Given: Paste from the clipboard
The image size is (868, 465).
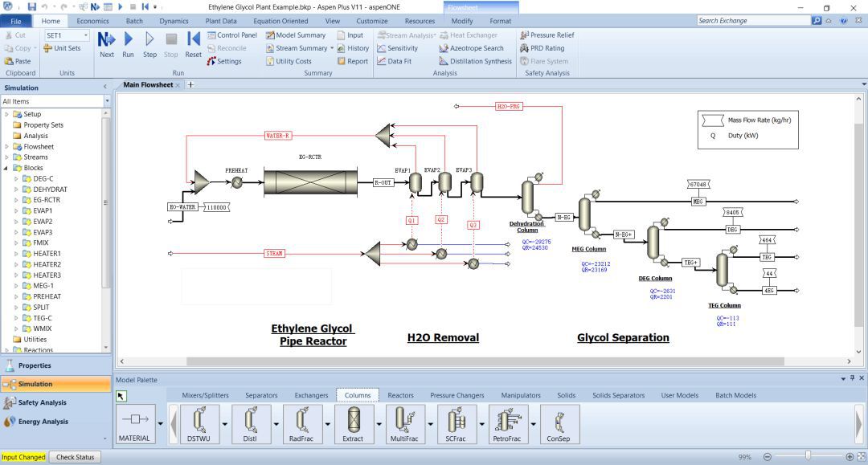Looking at the screenshot, I should pyautogui.click(x=18, y=61).
